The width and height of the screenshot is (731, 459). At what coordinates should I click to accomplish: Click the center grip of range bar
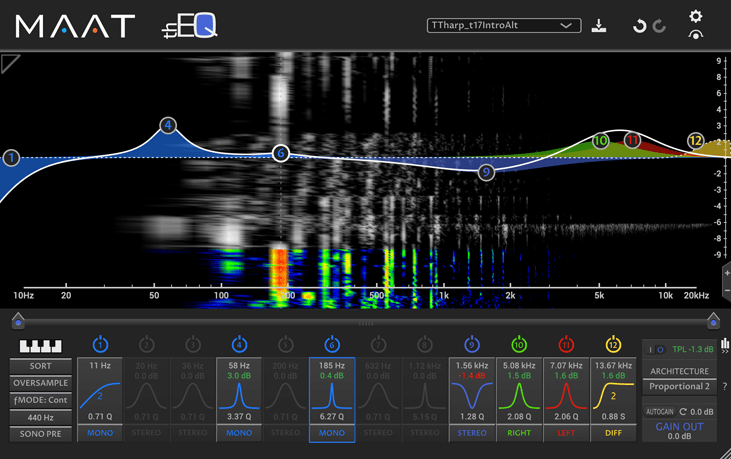366,323
